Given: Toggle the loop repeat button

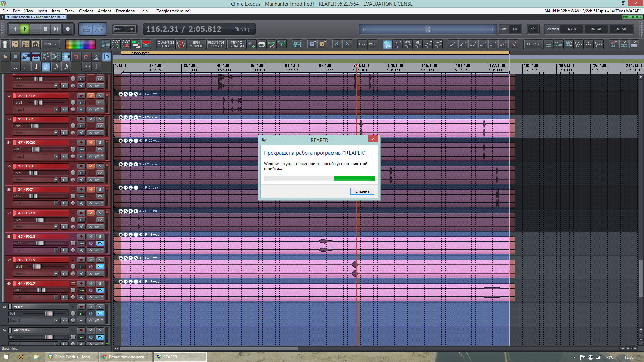Looking at the screenshot, I should click(86, 29).
